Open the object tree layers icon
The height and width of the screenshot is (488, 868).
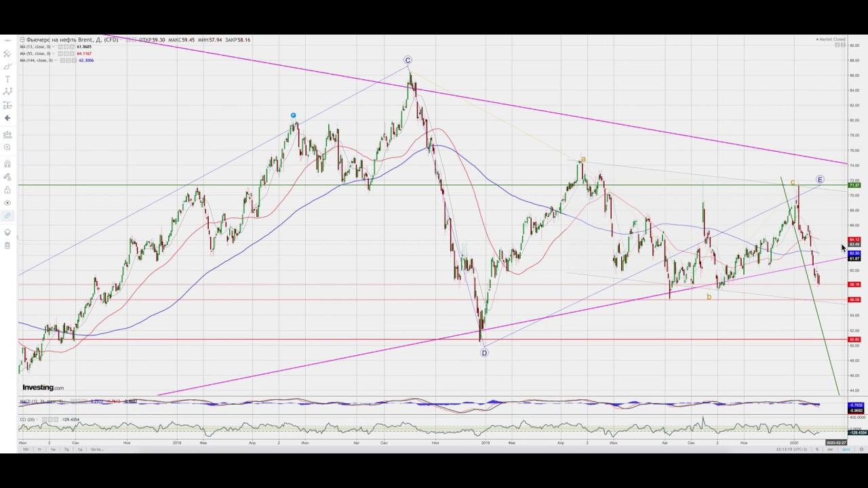tap(8, 232)
